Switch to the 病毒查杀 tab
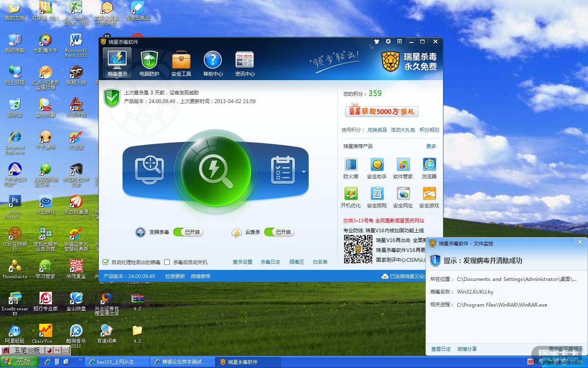The height and width of the screenshot is (368, 588). (x=118, y=63)
